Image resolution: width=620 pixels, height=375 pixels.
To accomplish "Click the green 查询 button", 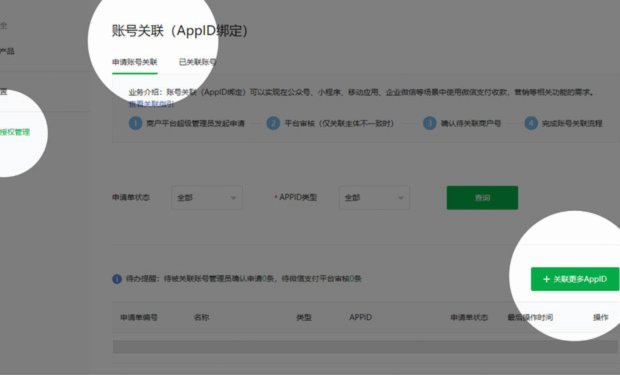I will (482, 197).
